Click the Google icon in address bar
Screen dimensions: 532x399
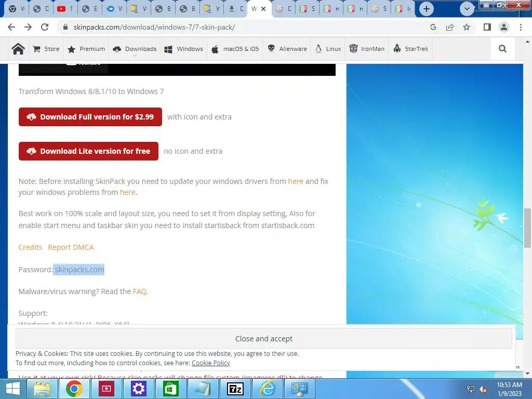(x=433, y=27)
